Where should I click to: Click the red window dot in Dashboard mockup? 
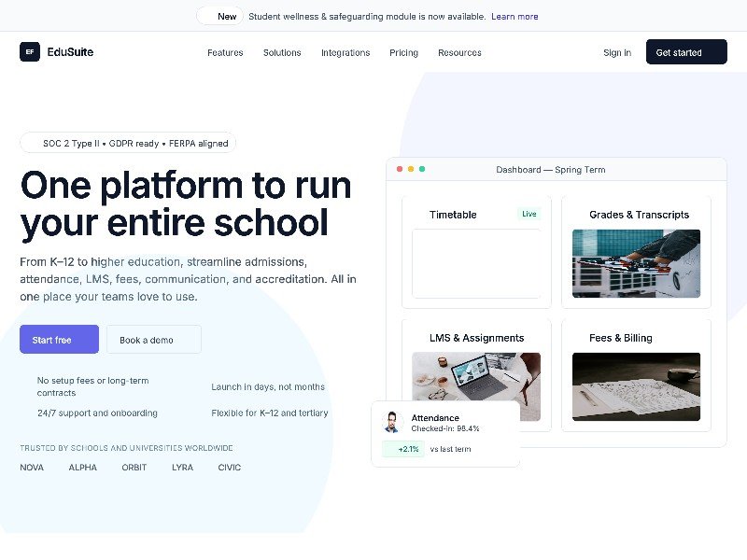400,169
